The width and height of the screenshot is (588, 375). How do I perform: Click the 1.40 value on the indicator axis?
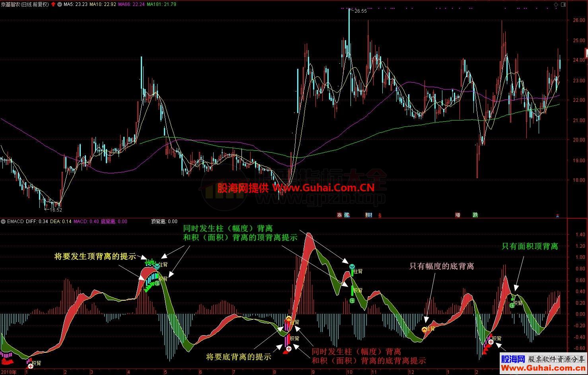click(580, 235)
